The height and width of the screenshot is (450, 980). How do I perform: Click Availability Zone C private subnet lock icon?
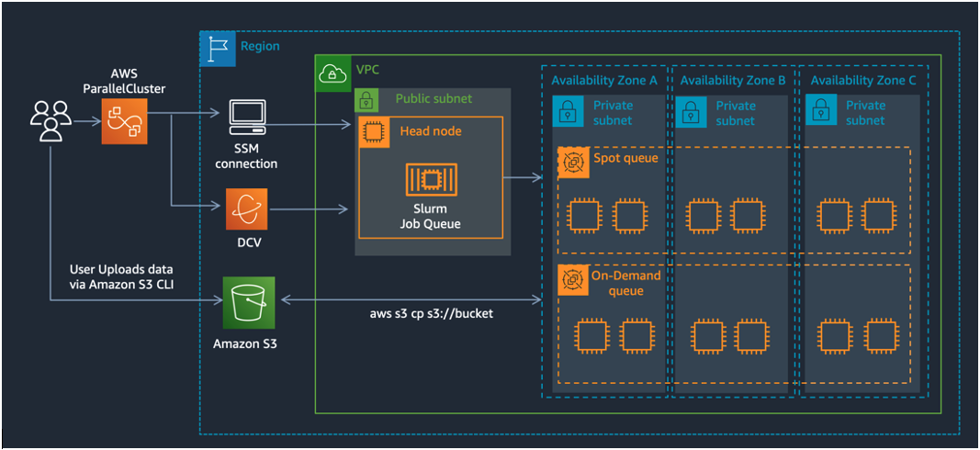820,110
